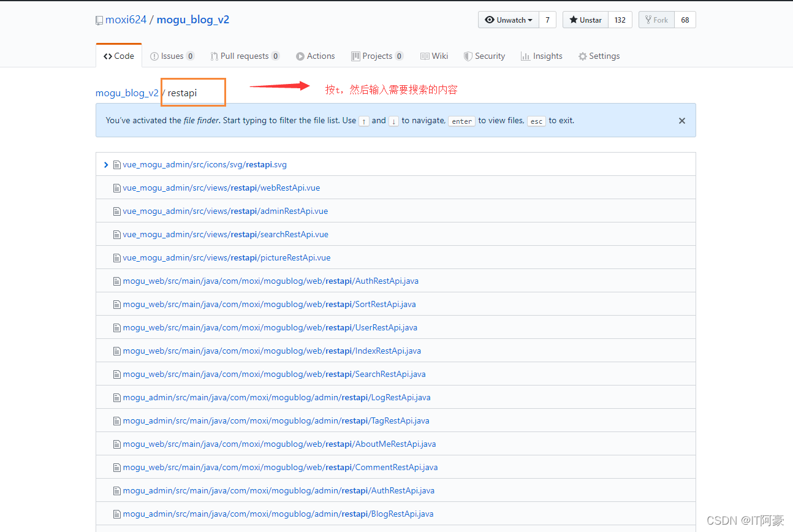Open the repository Settings tab
The image size is (793, 532).
599,56
